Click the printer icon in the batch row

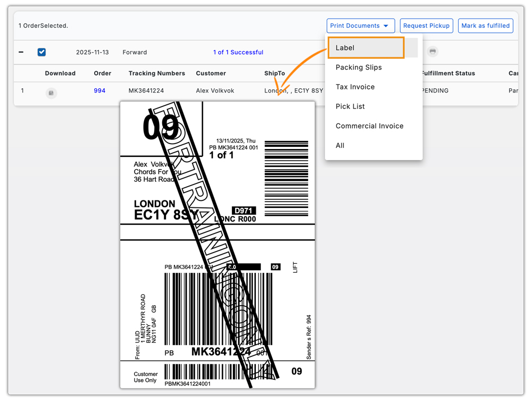click(x=433, y=52)
